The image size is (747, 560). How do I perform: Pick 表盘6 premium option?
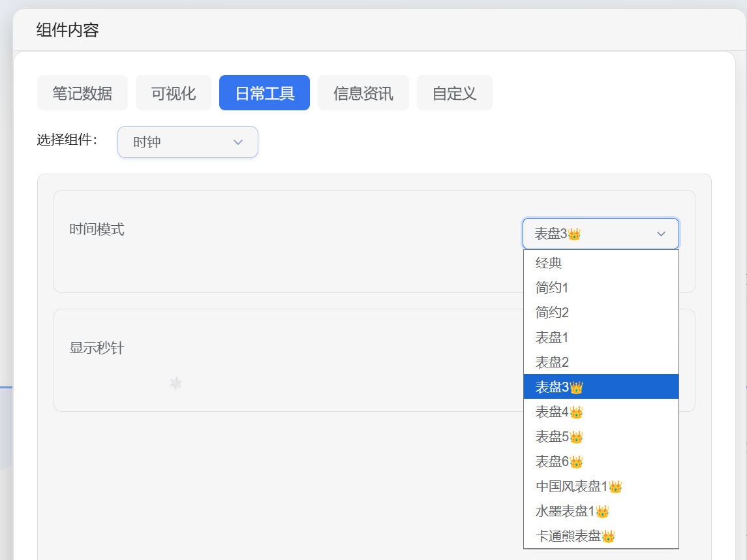coord(601,461)
